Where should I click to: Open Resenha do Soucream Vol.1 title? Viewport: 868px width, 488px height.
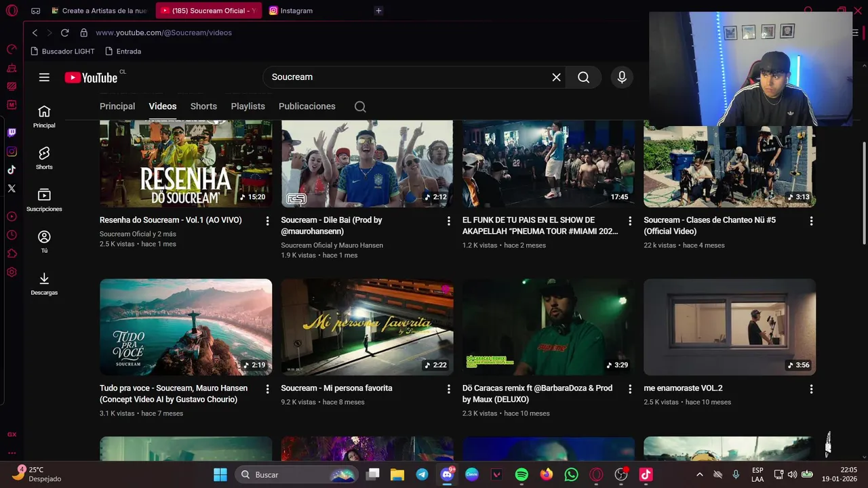(x=171, y=220)
